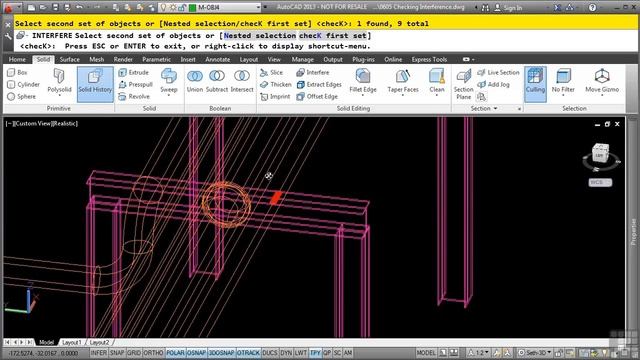This screenshot has height=360, width=640.
Task: Toggle the Solid History button
Action: click(95, 84)
